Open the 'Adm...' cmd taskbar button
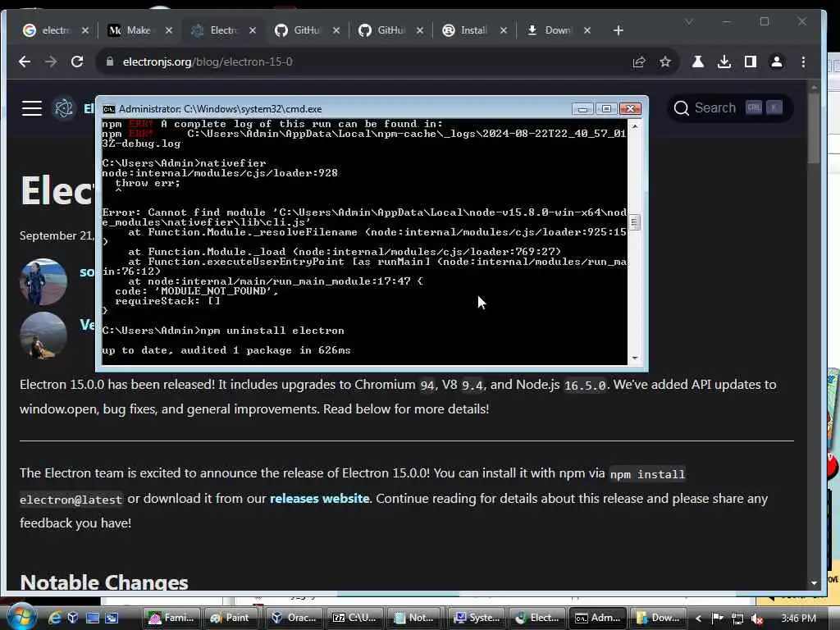840x630 pixels. click(598, 618)
